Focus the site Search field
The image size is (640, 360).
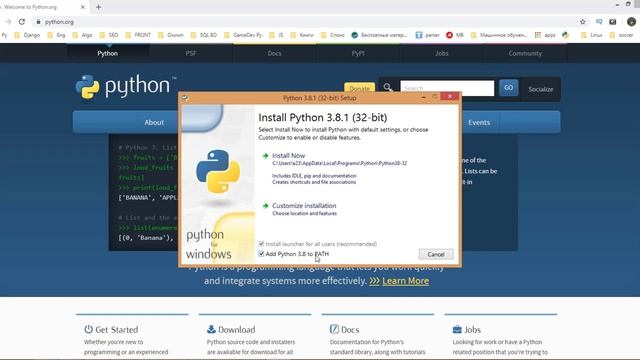coord(447,88)
